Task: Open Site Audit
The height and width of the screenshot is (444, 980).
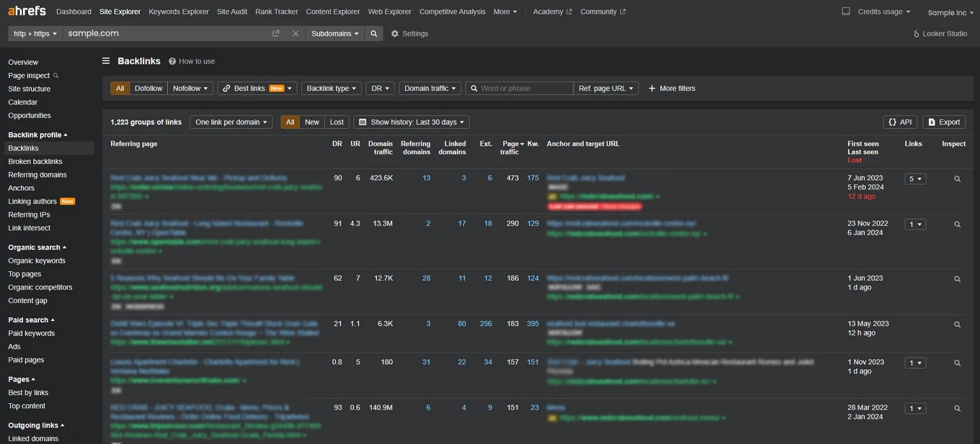Action: click(232, 11)
